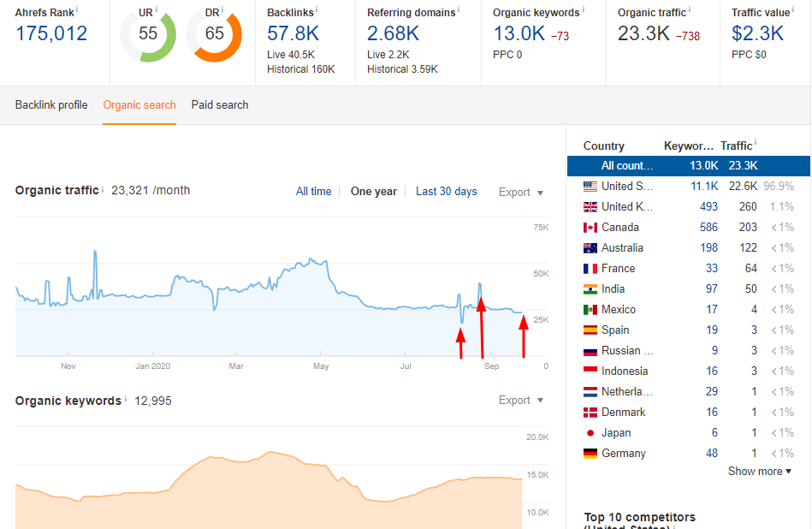Click the Traffic value info icon

(x=793, y=9)
